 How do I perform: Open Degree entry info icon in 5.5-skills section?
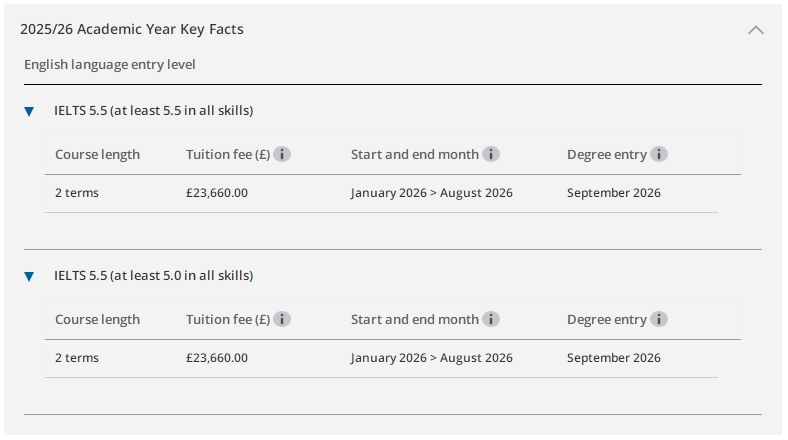click(659, 154)
